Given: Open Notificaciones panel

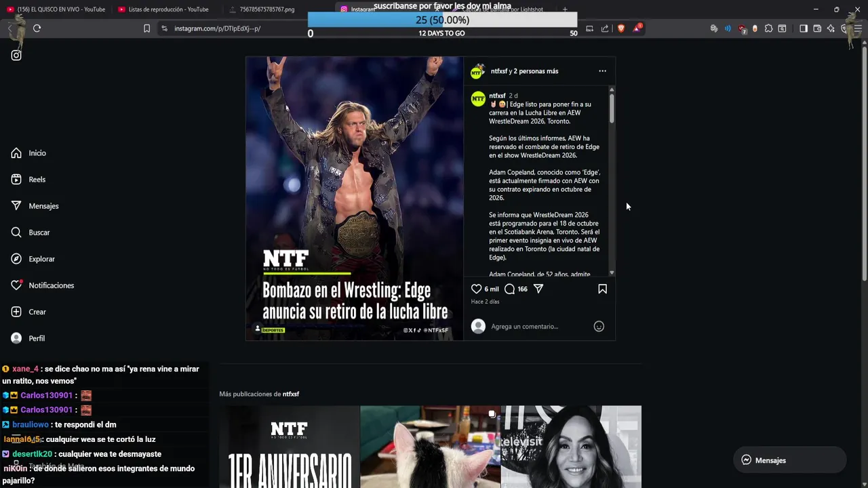Looking at the screenshot, I should click(x=42, y=285).
